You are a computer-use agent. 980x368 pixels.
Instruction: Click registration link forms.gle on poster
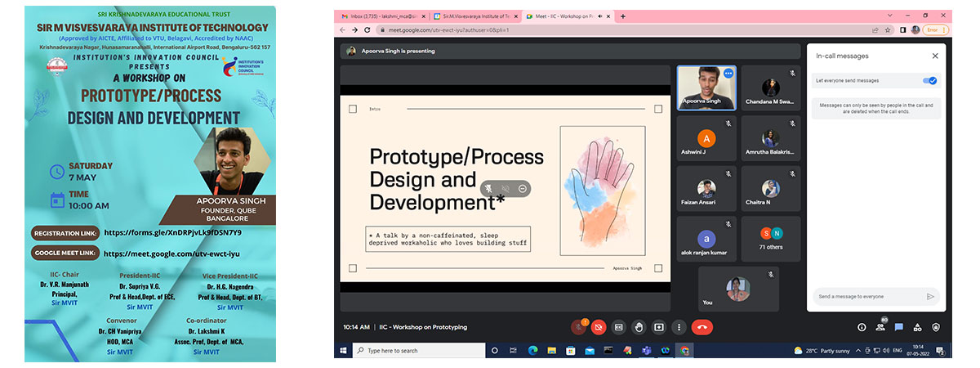(172, 232)
